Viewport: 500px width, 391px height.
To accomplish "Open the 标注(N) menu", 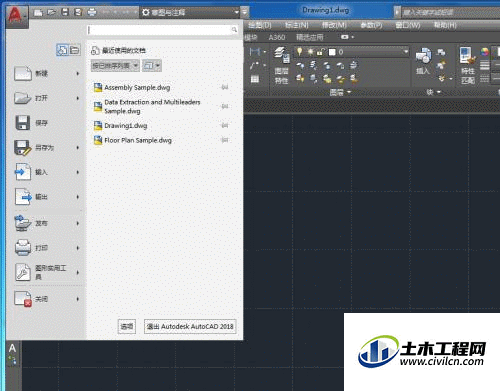I will click(297, 25).
